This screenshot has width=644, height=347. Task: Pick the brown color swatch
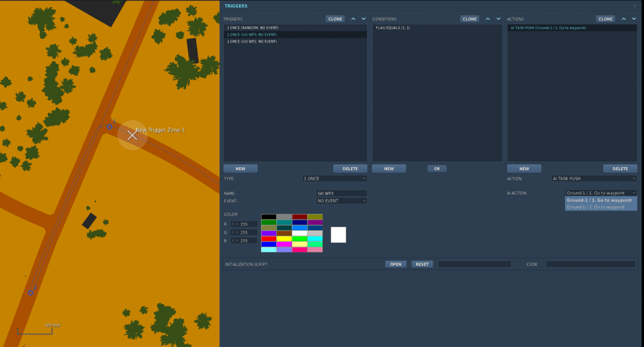[x=284, y=233]
